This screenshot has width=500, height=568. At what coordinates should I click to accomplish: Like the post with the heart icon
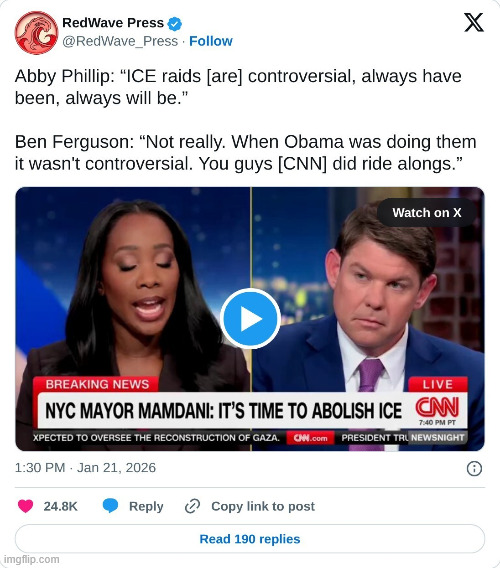tap(25, 506)
